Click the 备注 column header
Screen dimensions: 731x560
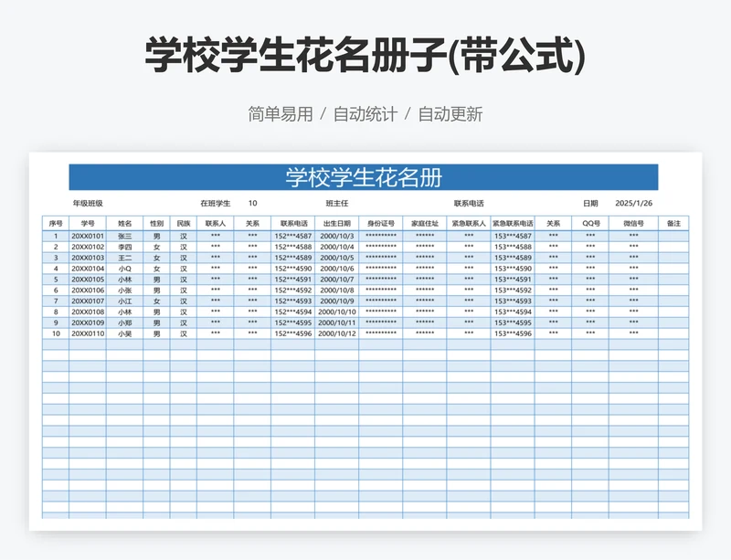673,223
